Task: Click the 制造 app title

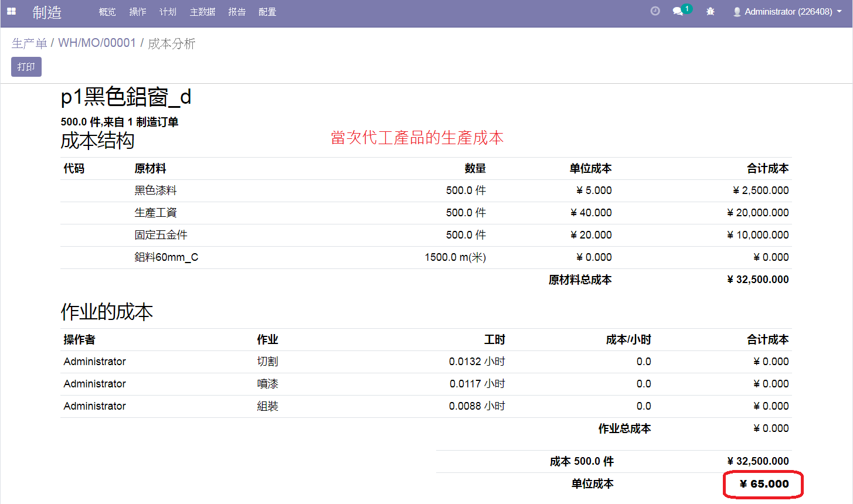Action: coord(47,12)
